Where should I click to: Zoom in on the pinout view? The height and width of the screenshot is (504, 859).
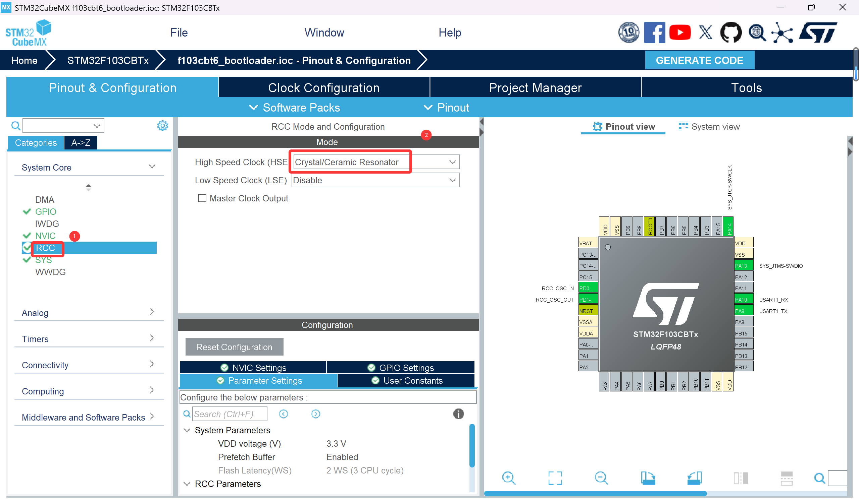click(508, 478)
